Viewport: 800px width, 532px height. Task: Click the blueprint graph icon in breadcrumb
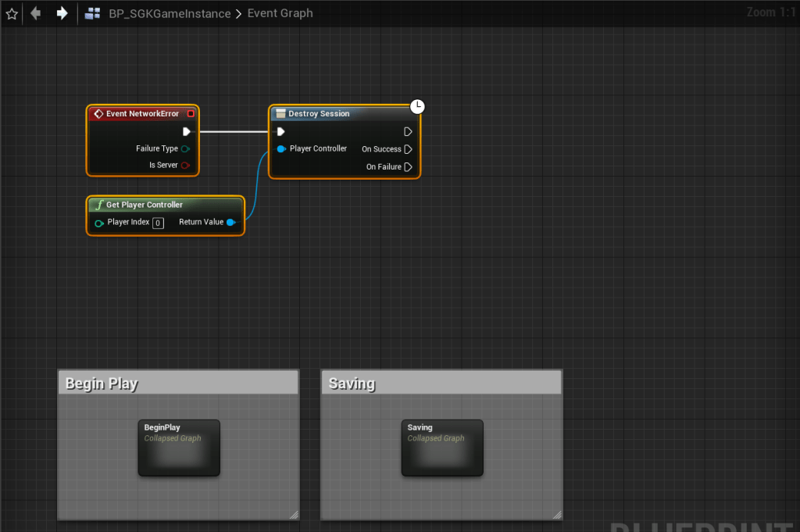93,13
